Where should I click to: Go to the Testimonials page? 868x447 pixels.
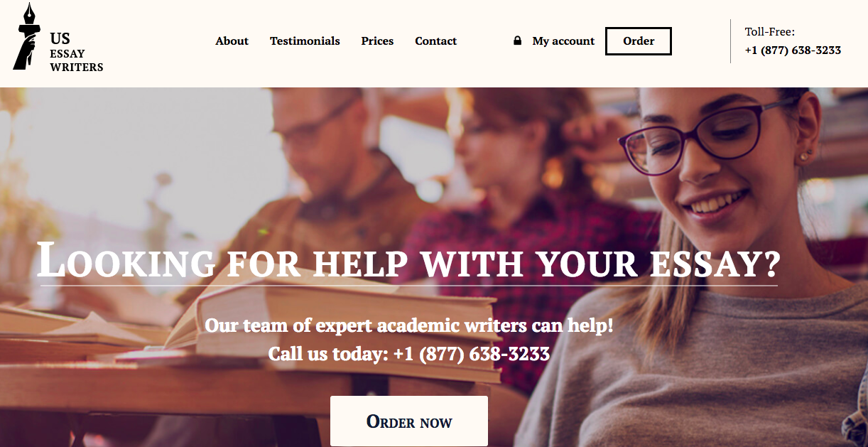click(305, 41)
